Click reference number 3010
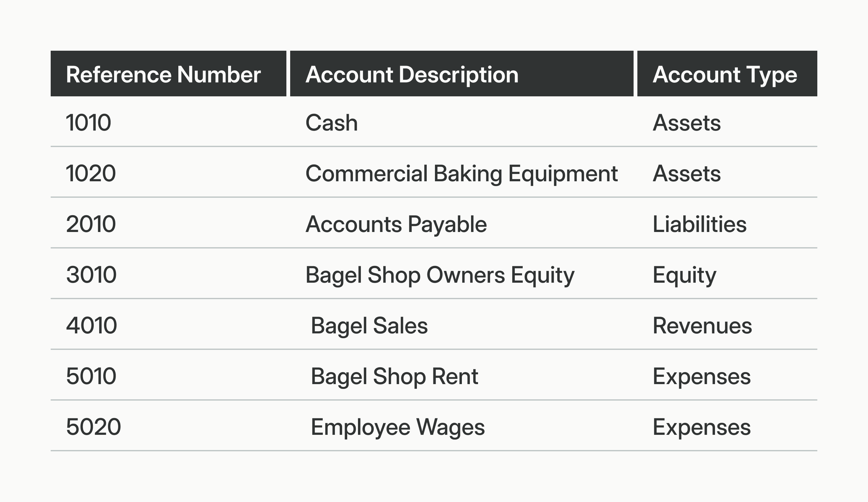 point(91,274)
